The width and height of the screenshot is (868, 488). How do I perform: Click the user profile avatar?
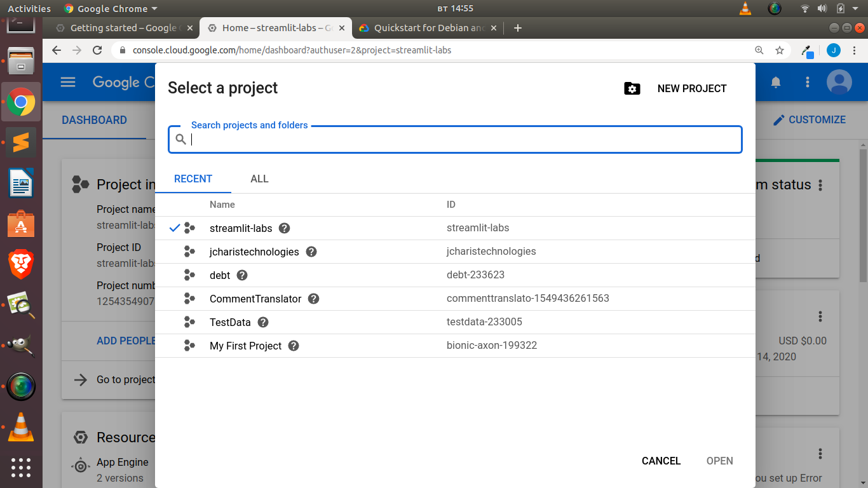click(x=838, y=81)
